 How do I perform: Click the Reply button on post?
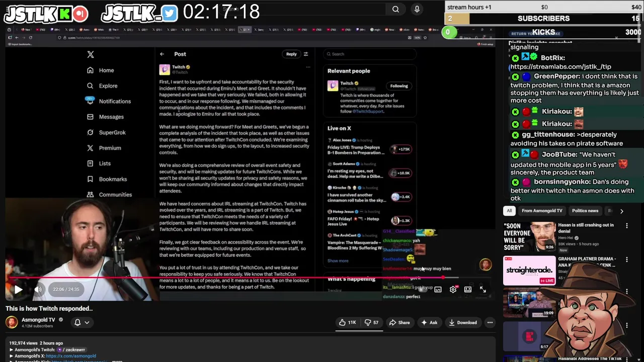click(291, 54)
